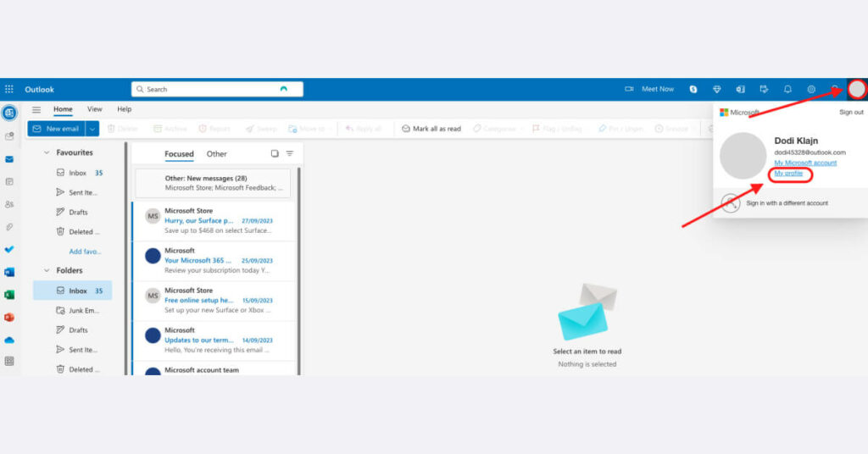Open My Microsoft account link
This screenshot has height=454, width=868.
point(805,163)
